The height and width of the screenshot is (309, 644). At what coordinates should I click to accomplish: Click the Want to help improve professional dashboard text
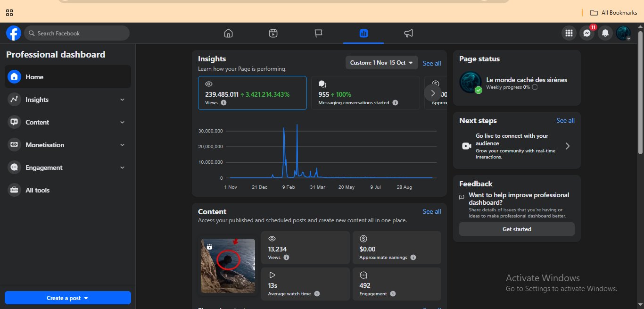(x=519, y=199)
